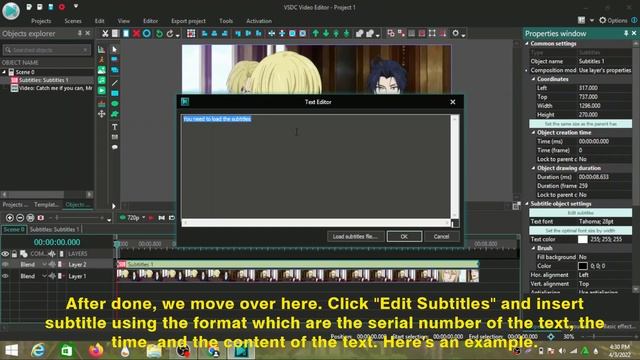Click OK in the Text Editor
This screenshot has width=640, height=360.
point(404,236)
